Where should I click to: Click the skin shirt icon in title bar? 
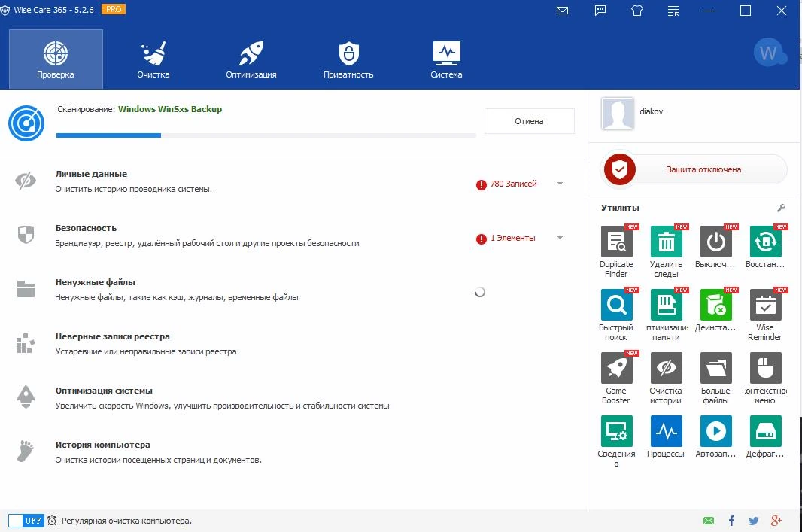point(636,11)
